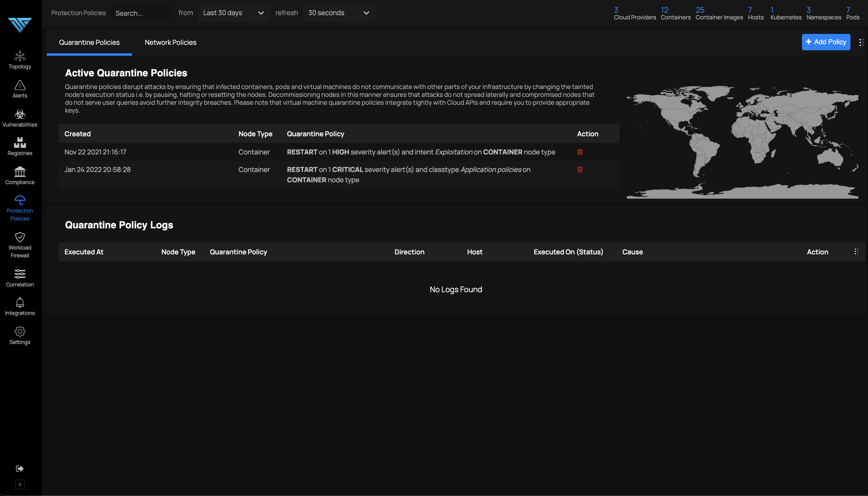Navigate to Compliance

coord(20,176)
